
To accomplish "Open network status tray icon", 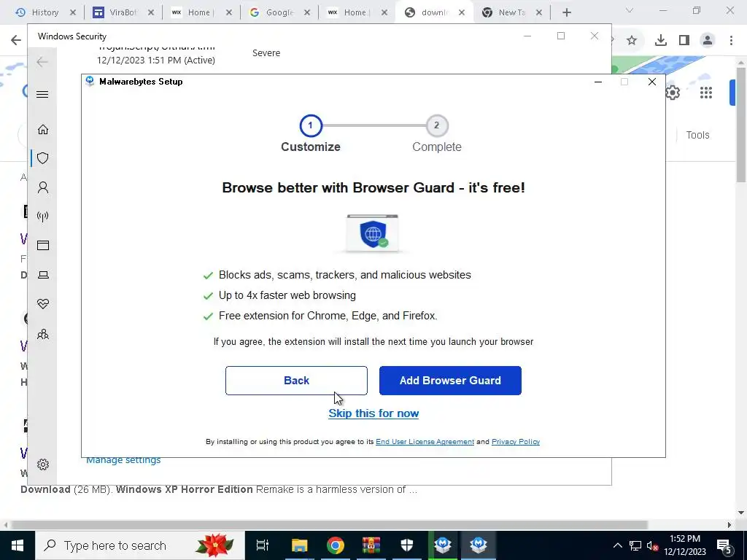I will [635, 545].
